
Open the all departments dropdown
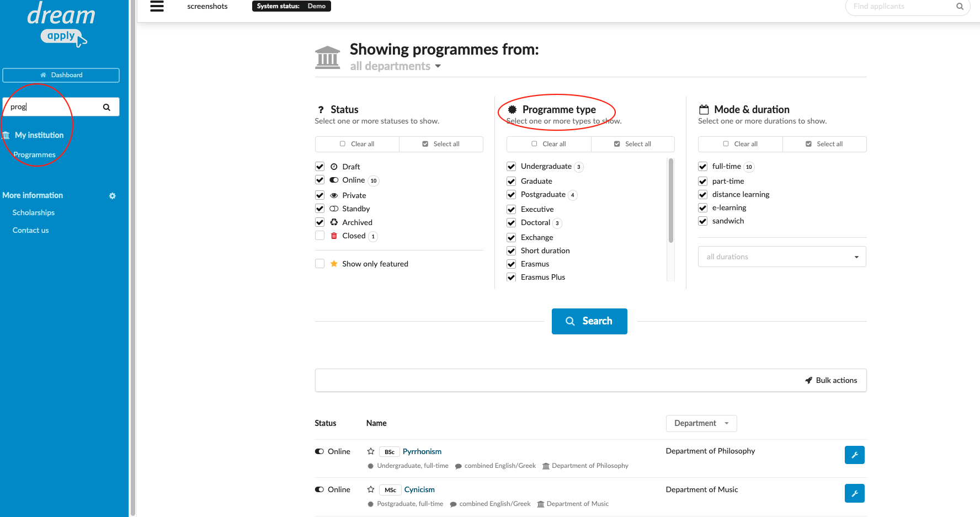pyautogui.click(x=396, y=66)
